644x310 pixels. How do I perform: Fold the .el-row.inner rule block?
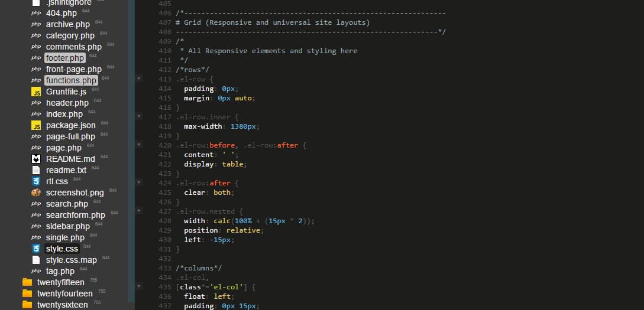[139, 116]
